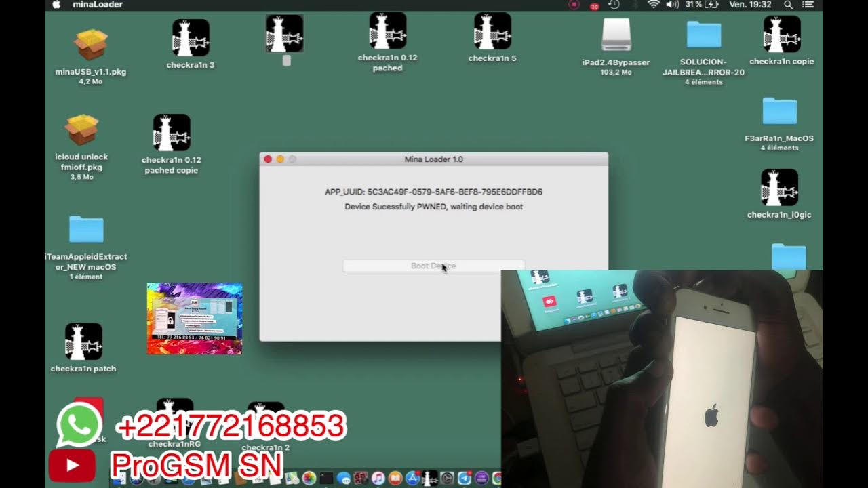Open Photos from the Dock
This screenshot has height=488, width=868.
(x=309, y=479)
